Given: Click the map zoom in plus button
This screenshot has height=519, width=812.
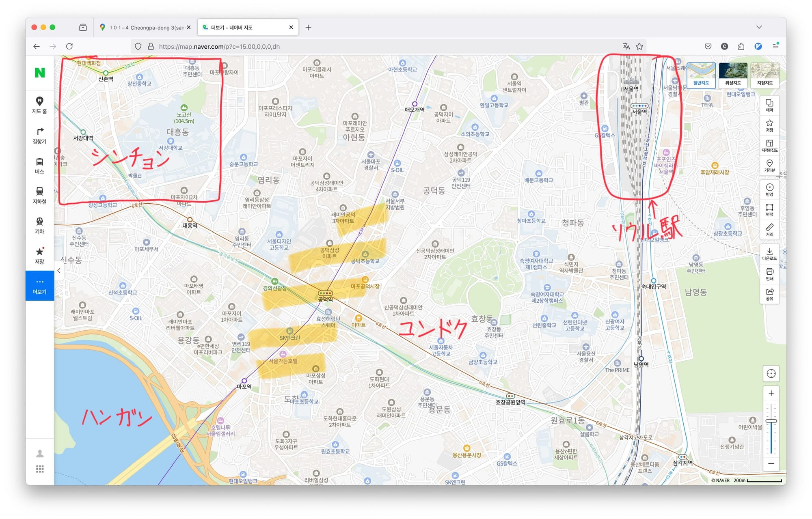Looking at the screenshot, I should [x=771, y=393].
